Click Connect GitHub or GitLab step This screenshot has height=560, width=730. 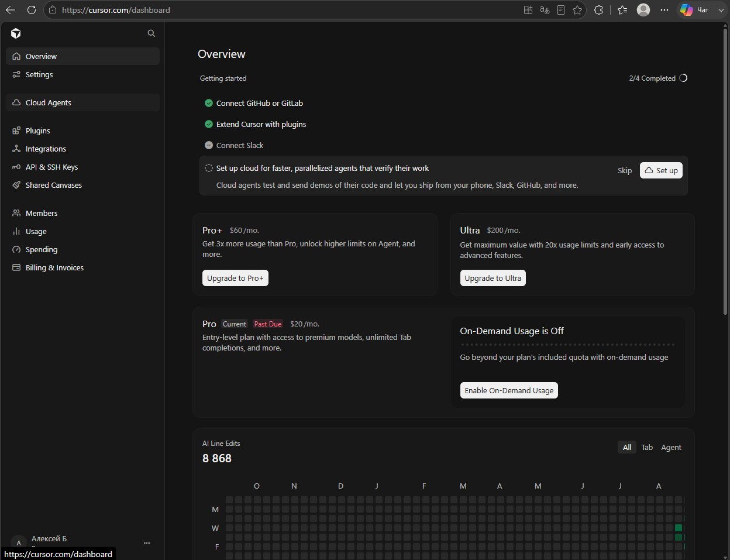click(260, 103)
